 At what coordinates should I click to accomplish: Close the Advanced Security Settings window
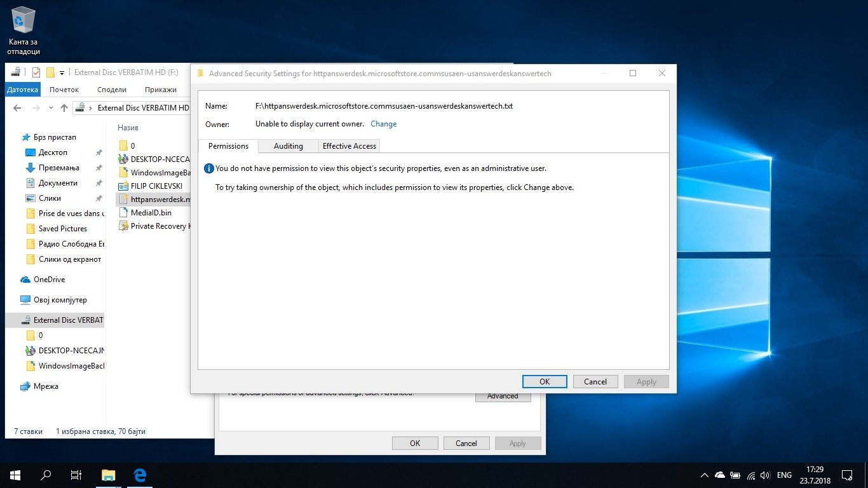pos(662,73)
